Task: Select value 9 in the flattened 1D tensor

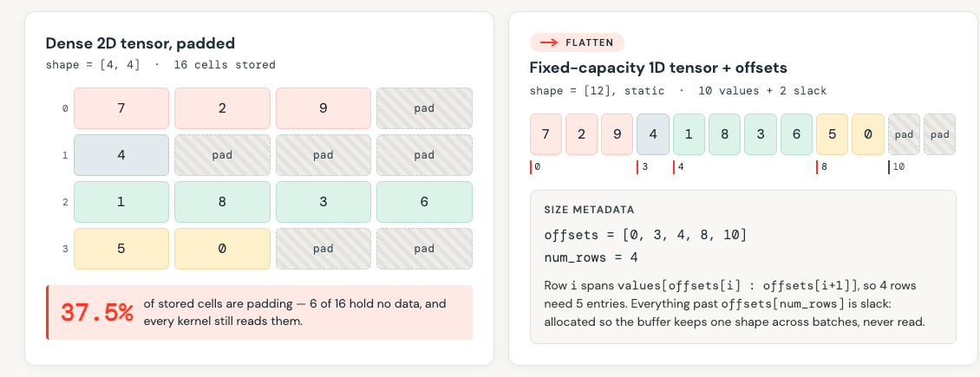Action: pos(617,134)
